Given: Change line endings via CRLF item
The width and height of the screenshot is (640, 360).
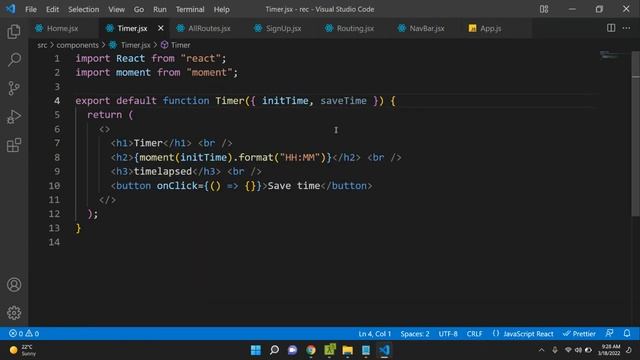Looking at the screenshot, I should (474, 333).
